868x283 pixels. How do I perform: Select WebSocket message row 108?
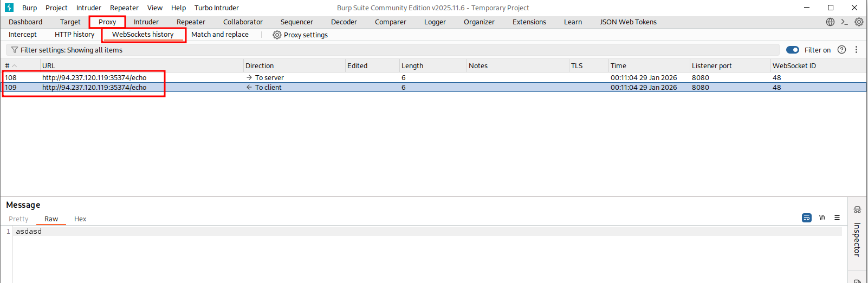tap(94, 77)
